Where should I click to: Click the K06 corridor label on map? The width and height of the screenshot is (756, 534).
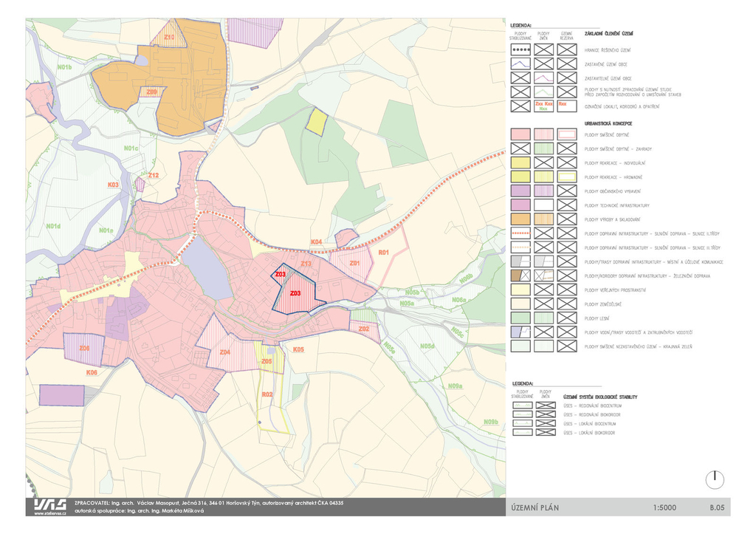(92, 373)
